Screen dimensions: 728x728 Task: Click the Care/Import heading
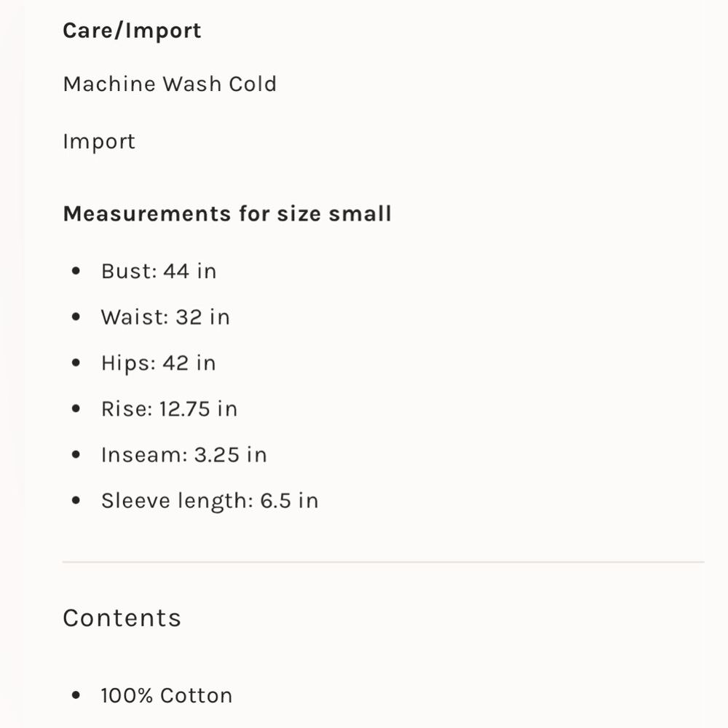pos(132,31)
